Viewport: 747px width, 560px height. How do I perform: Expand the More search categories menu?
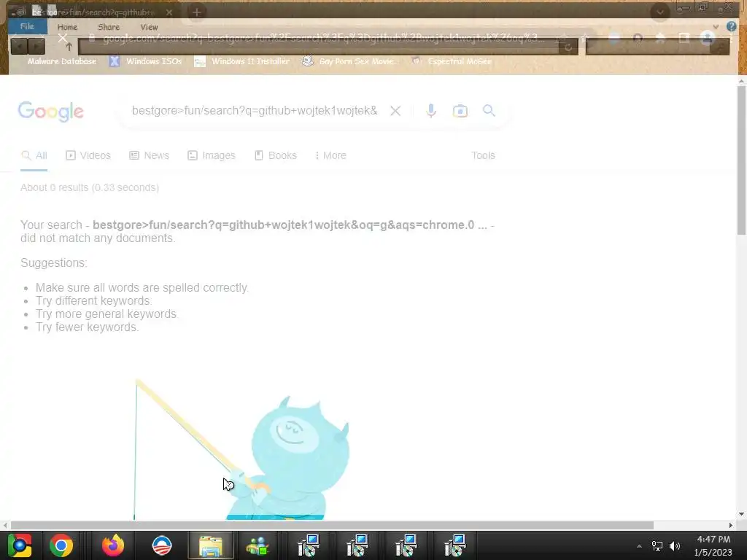click(330, 155)
